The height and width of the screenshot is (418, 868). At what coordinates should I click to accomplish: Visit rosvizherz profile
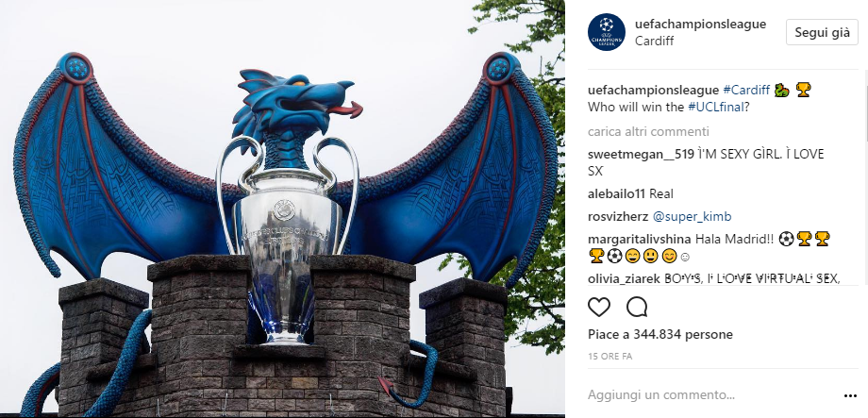click(x=619, y=217)
